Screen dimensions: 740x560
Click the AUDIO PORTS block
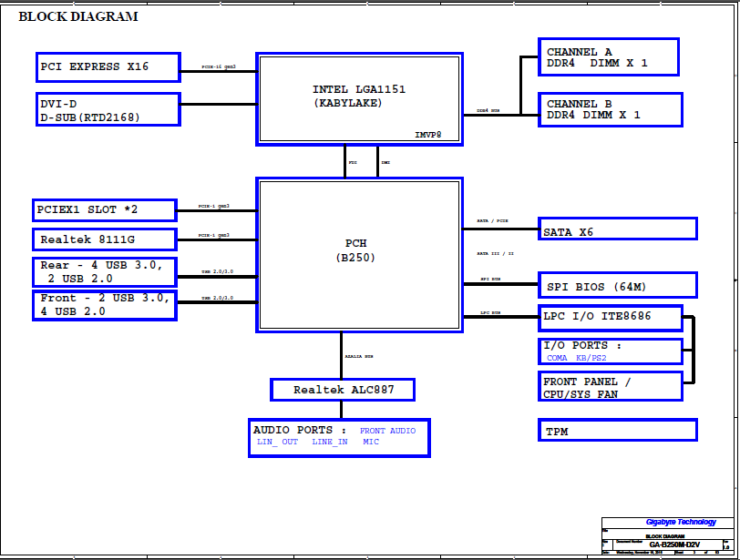[339, 437]
